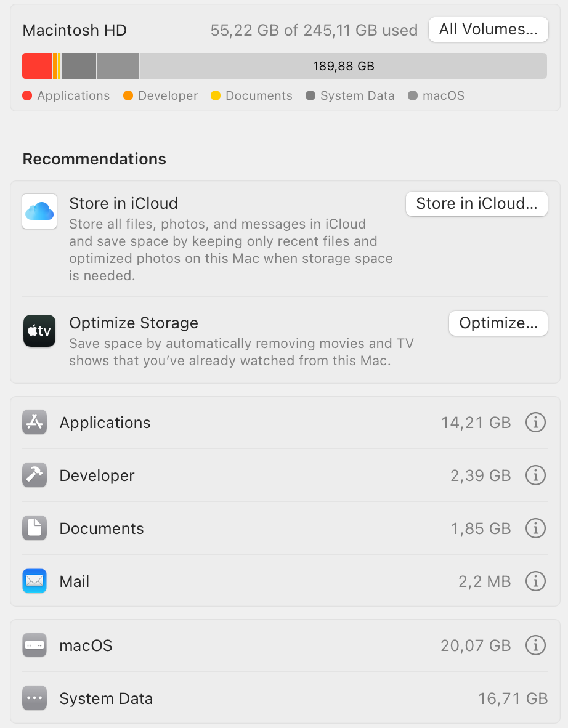Click the 16,71 GB System Data size
The width and height of the screenshot is (568, 728).
513,699
